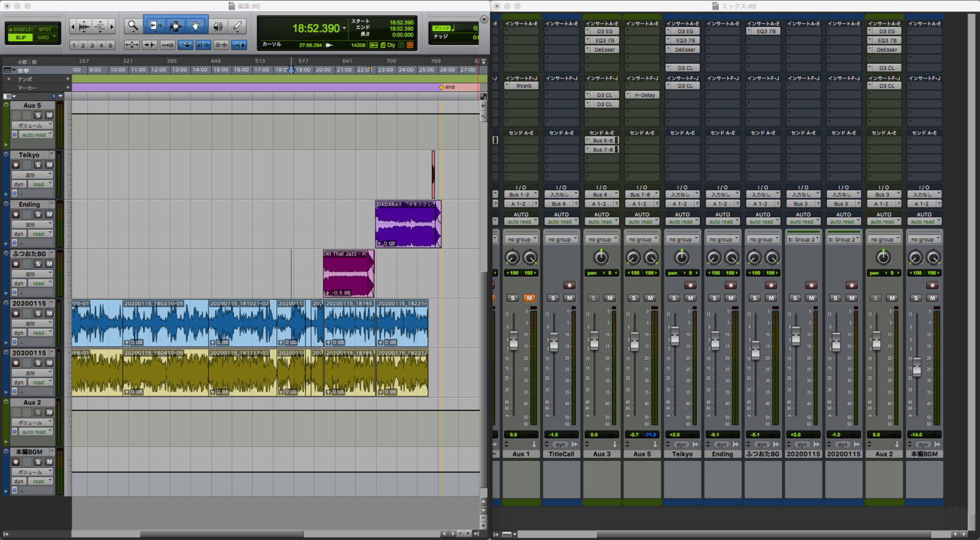Select the Selector waveform tool
This screenshot has width=980, height=540.
tap(176, 26)
